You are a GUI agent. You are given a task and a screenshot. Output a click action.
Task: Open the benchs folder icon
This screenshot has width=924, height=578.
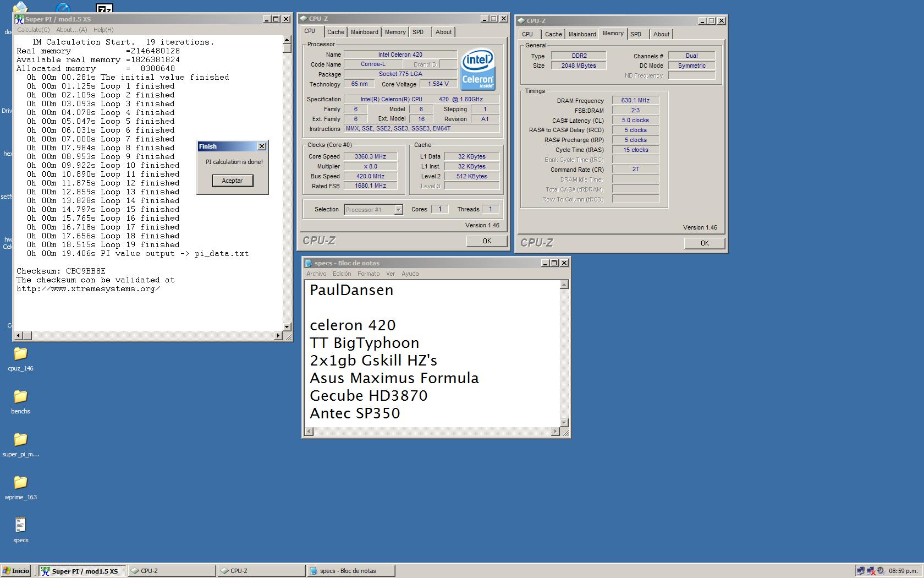[20, 396]
